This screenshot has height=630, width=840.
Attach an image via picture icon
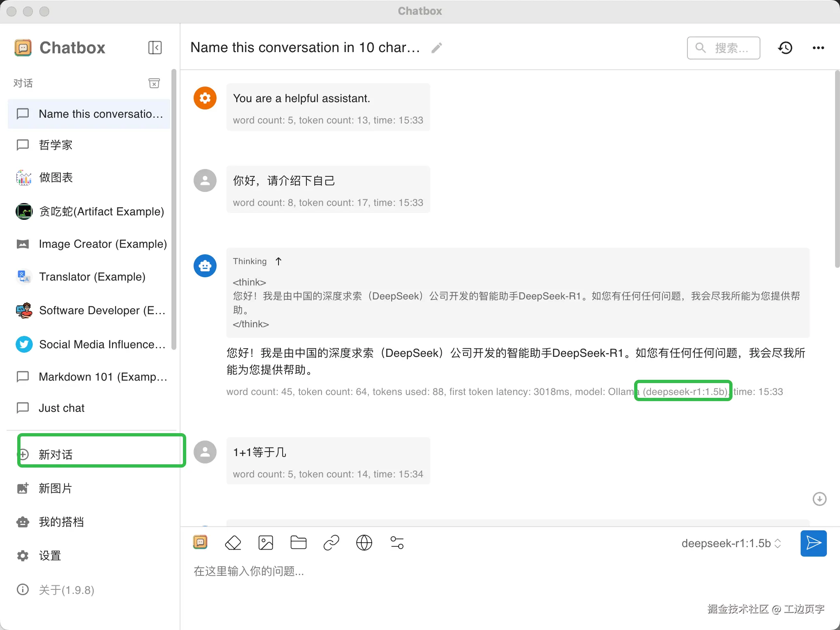[x=266, y=543]
